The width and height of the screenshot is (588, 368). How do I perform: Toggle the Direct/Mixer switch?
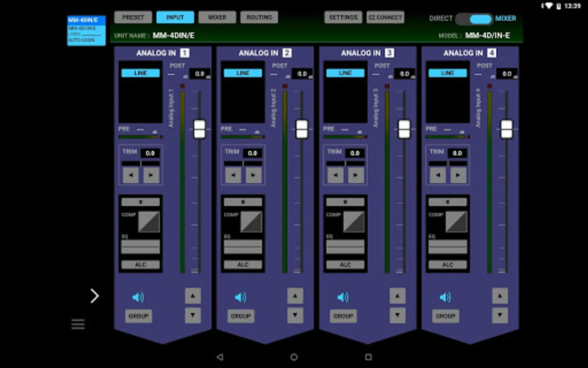click(474, 19)
